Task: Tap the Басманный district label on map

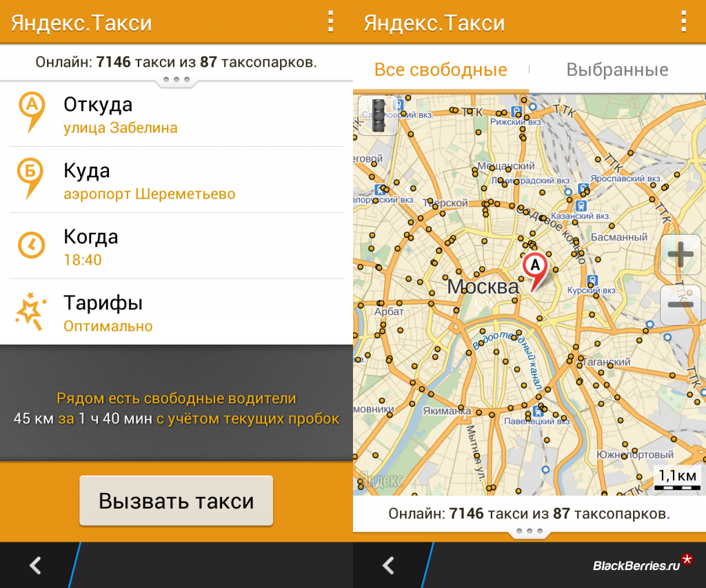Action: pyautogui.click(x=619, y=237)
